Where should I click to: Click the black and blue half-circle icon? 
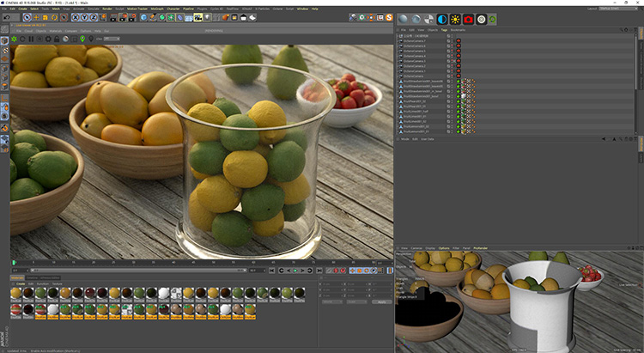click(442, 19)
